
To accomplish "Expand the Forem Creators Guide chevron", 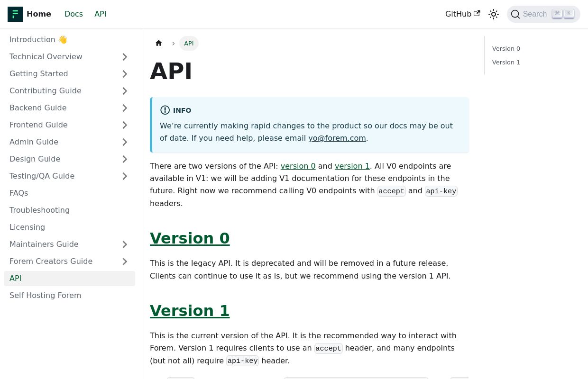I will tap(125, 262).
